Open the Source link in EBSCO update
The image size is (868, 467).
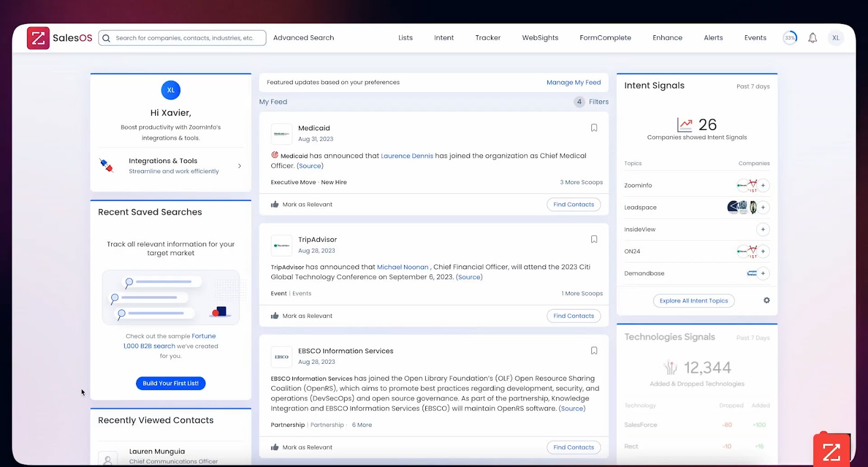tap(572, 409)
